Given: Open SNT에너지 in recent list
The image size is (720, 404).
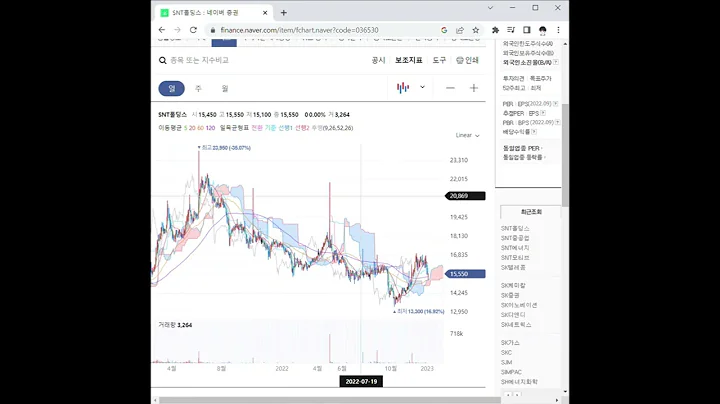Looking at the screenshot, I should 515,248.
